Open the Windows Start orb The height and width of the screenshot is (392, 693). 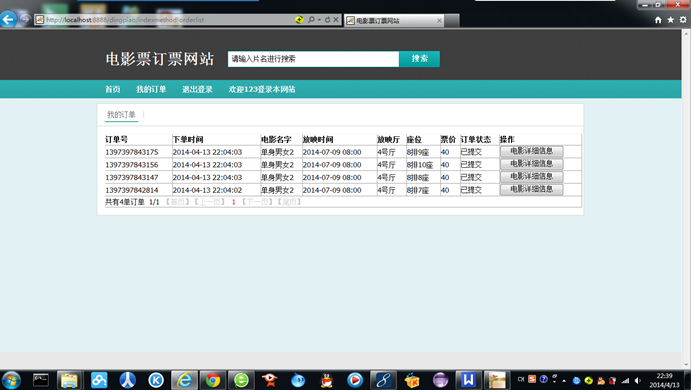[x=11, y=380]
